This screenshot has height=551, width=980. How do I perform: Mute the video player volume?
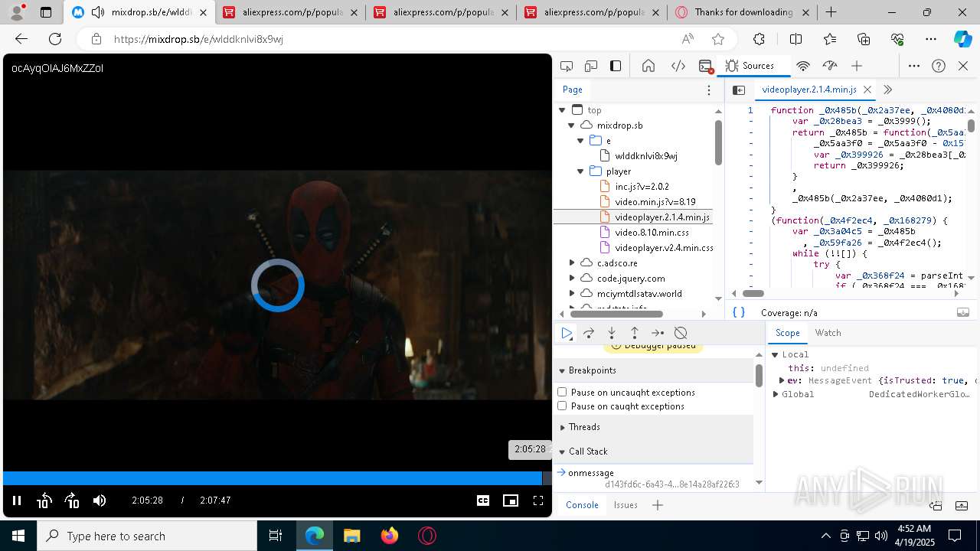pyautogui.click(x=100, y=500)
